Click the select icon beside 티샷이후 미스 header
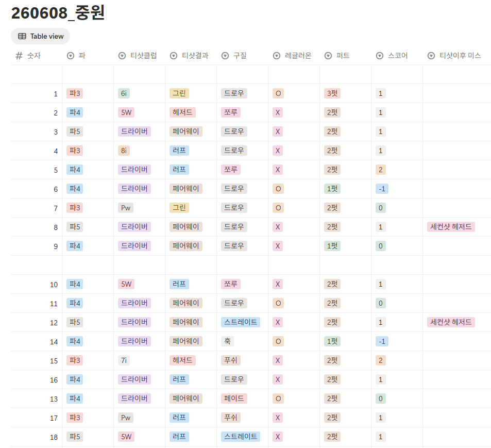 [431, 56]
